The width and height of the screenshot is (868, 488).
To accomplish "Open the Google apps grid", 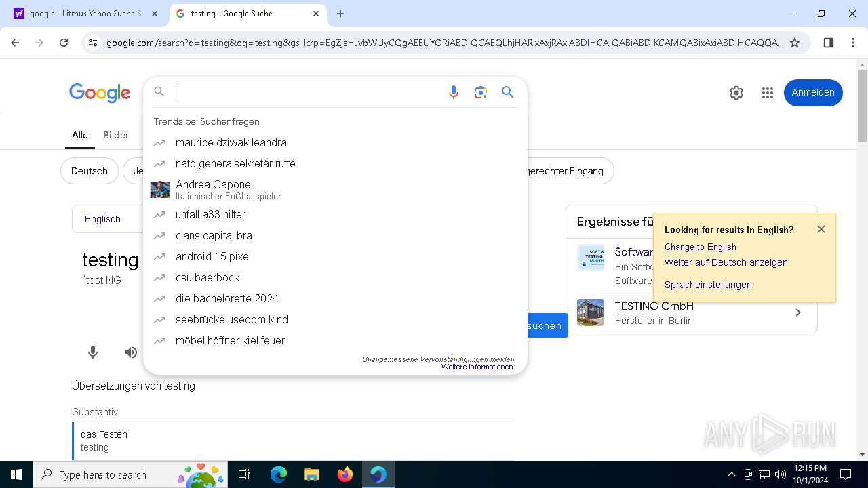I will (x=768, y=93).
